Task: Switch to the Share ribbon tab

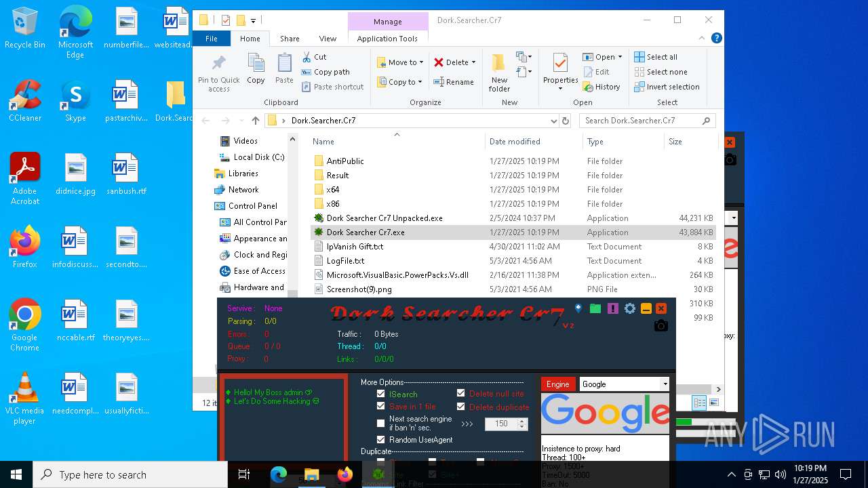Action: 290,39
